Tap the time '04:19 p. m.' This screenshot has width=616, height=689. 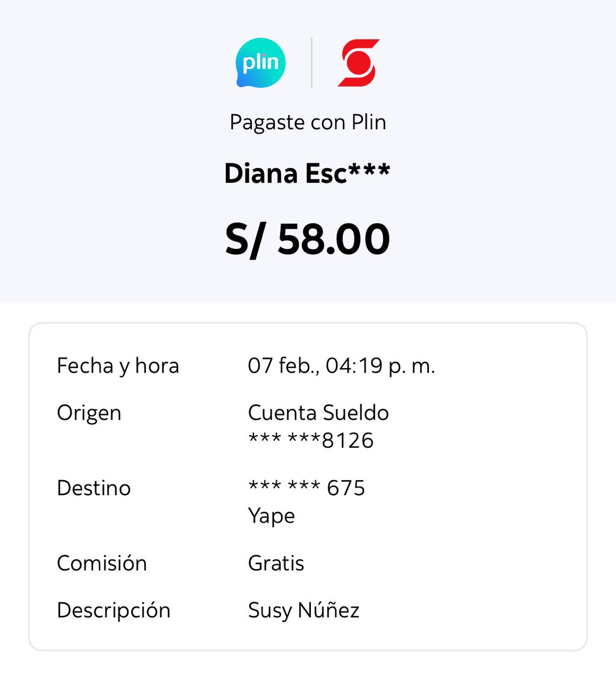tap(380, 366)
